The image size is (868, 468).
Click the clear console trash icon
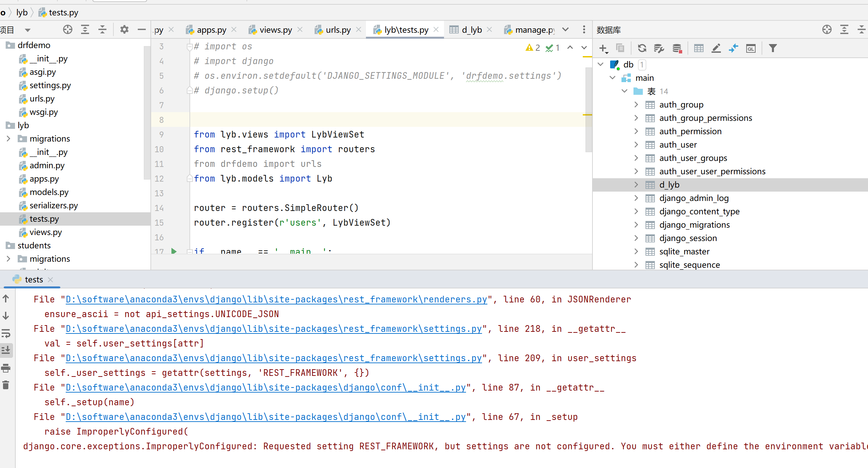6,385
